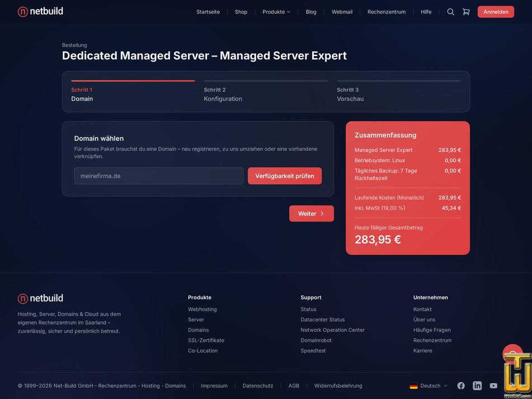Screen dimensions: 532x399
Task: Open the Deutsch language selector
Action: click(x=429, y=386)
